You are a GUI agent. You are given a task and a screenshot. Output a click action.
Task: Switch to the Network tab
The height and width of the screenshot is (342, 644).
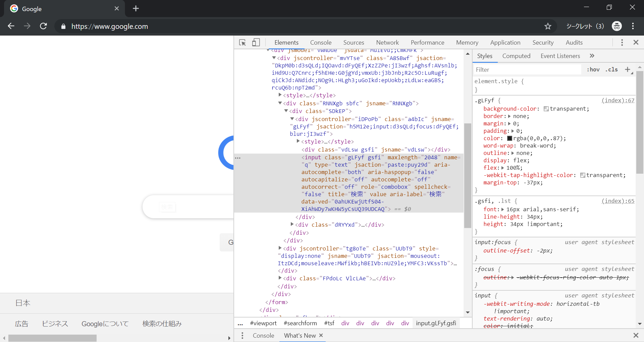coord(387,43)
